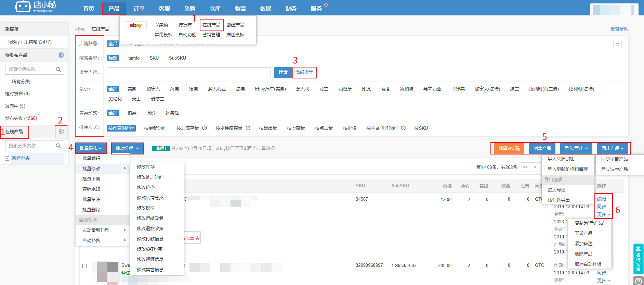Expand 所有分类 under 在线产品
This screenshot has height=285, width=644.
point(7,158)
